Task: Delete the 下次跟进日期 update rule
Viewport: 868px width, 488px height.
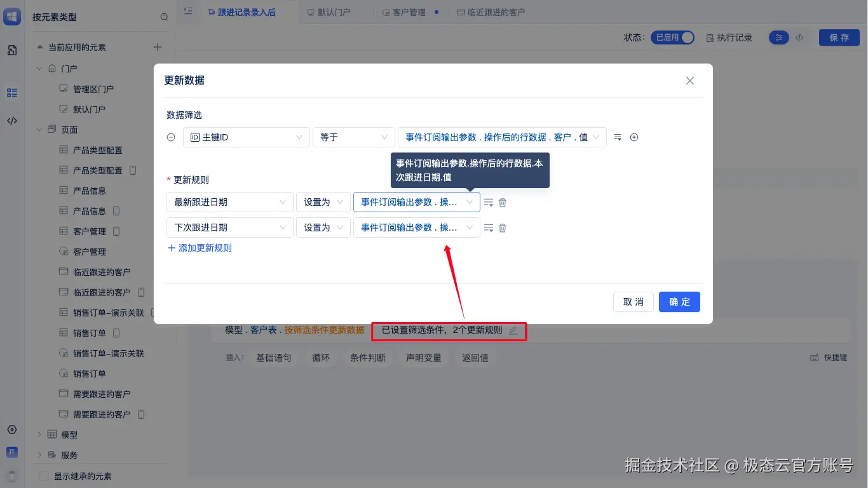Action: point(503,227)
